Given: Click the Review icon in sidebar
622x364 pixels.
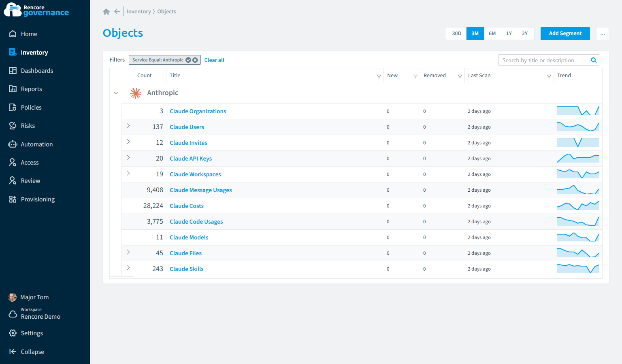Looking at the screenshot, I should click(13, 181).
